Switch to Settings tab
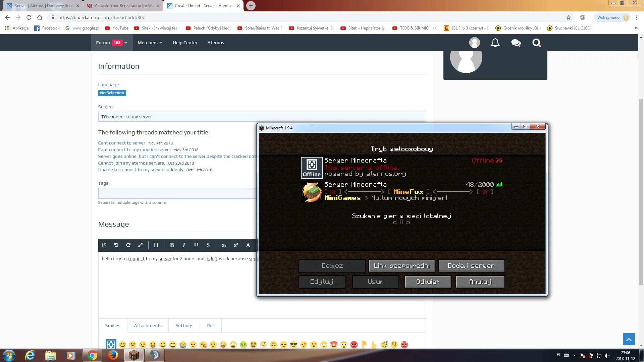The height and width of the screenshot is (362, 644). (x=184, y=325)
